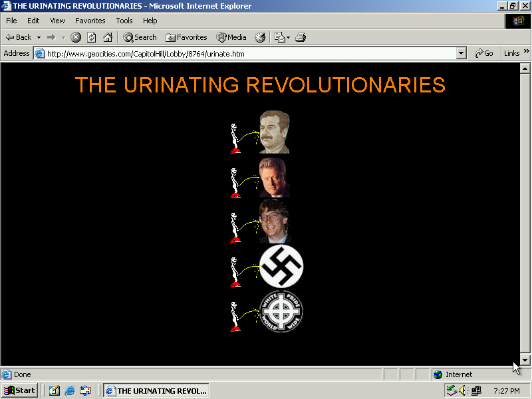The image size is (532, 399).
Task: Open the View menu
Action: (x=57, y=21)
